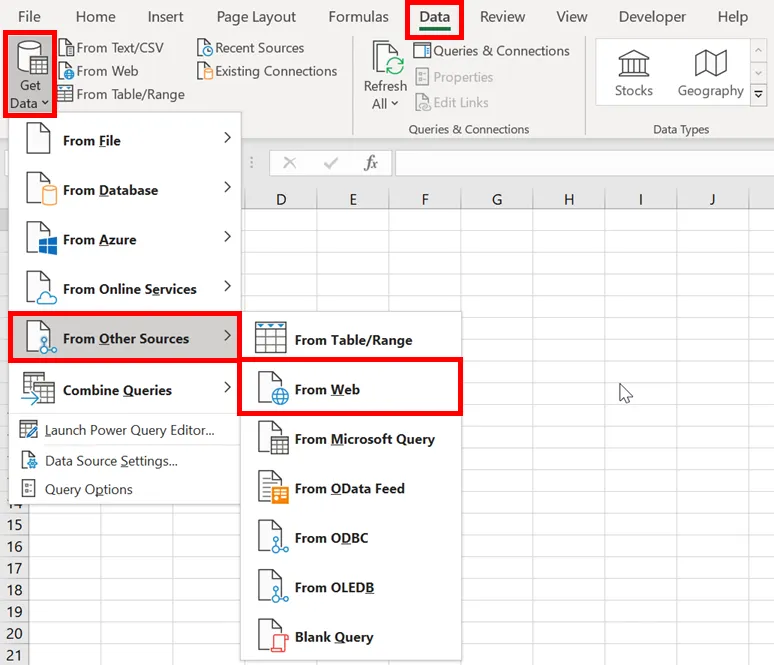
Task: Switch to the Insert tab
Action: click(x=165, y=17)
